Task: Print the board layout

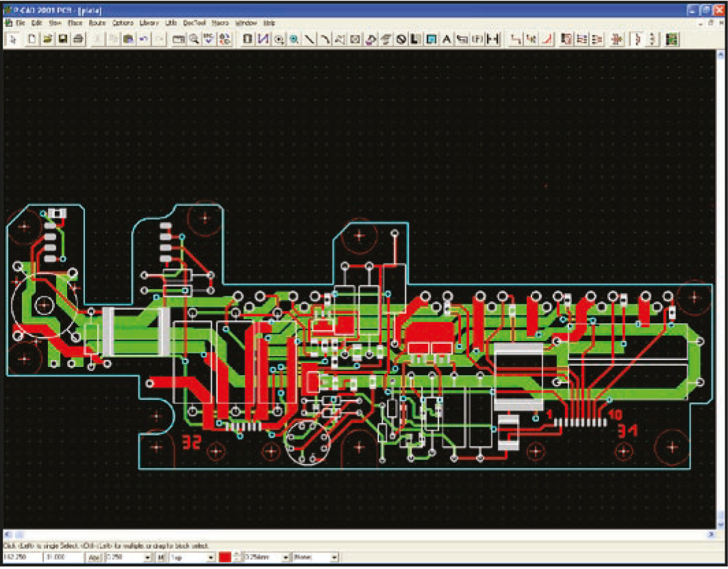Action: (77, 39)
